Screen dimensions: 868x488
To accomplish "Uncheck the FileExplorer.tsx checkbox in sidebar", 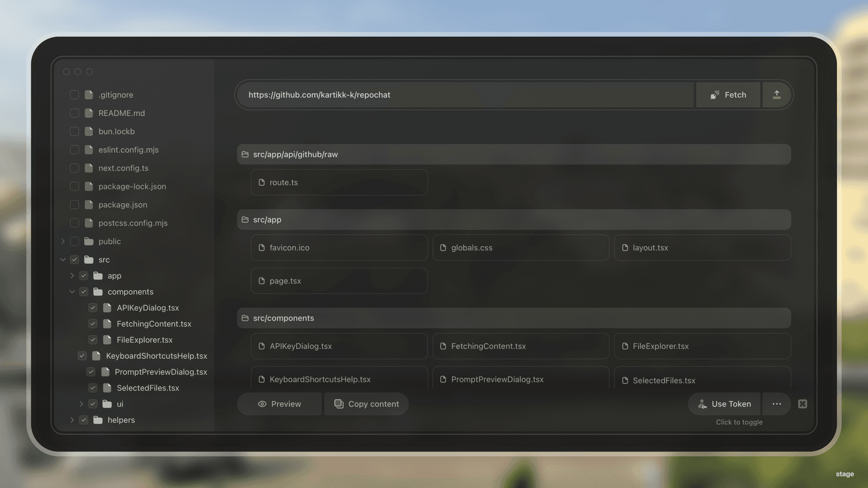I will pyautogui.click(x=93, y=340).
